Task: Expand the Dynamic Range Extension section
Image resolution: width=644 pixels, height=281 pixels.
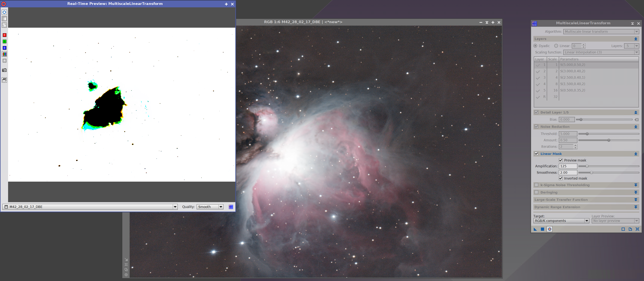Action: coord(636,207)
